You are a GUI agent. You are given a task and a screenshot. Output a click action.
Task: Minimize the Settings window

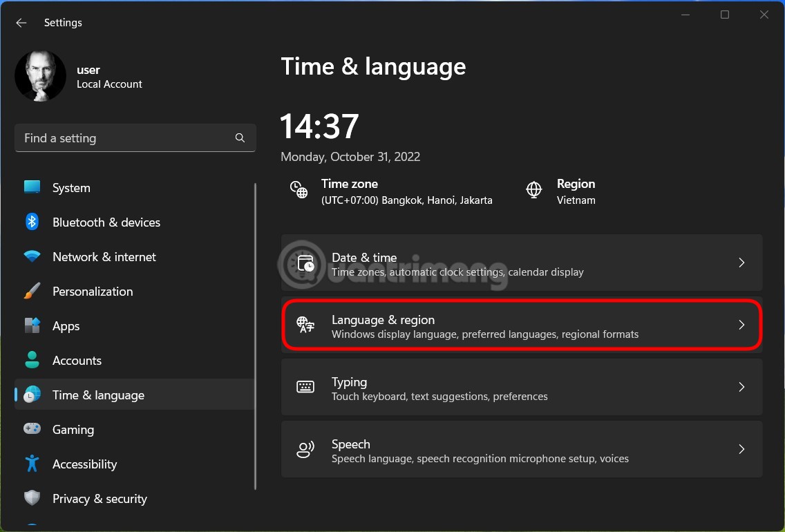685,15
